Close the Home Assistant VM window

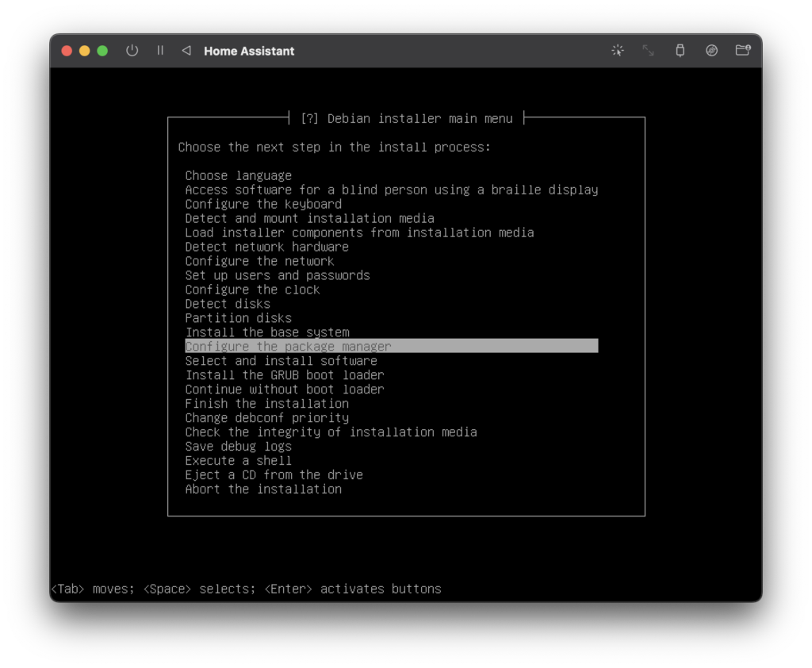(x=67, y=51)
